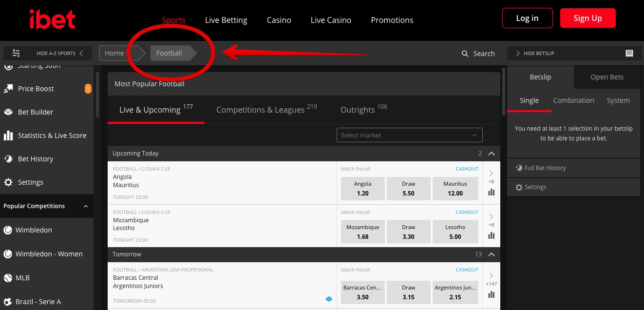Open statistics icon for Barracas Central match
644x310 pixels.
(491, 294)
